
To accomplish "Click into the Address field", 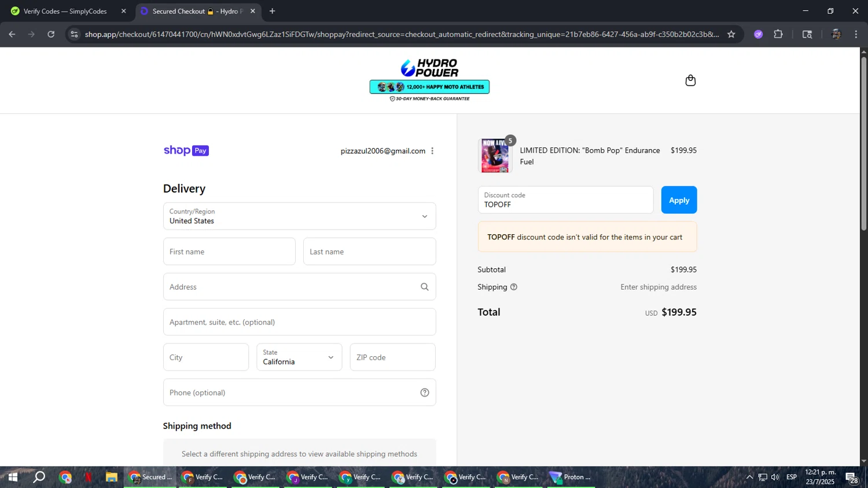I will point(300,287).
